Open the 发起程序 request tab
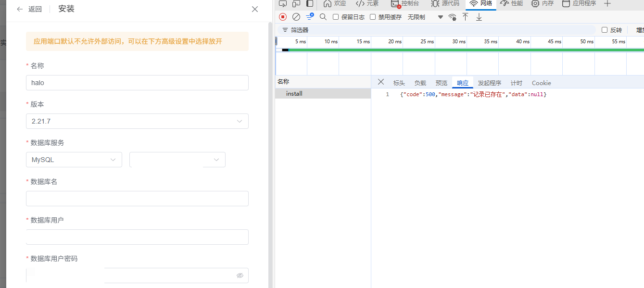This screenshot has height=288, width=644. coord(490,83)
